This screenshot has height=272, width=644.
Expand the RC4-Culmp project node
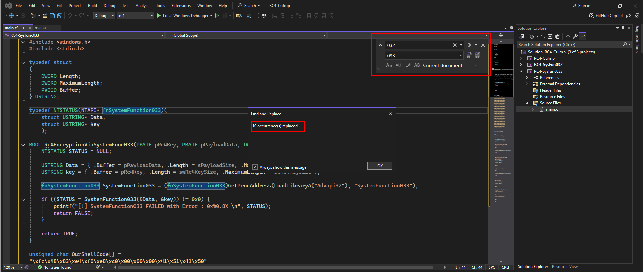point(521,58)
